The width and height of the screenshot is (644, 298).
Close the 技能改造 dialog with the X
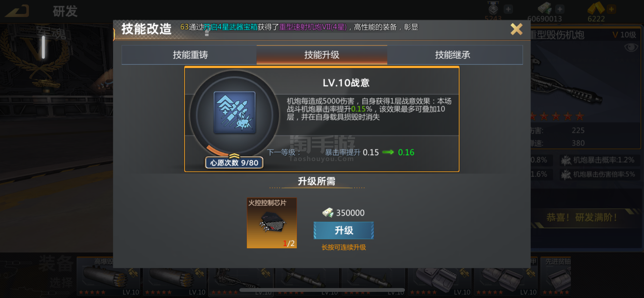tap(516, 29)
